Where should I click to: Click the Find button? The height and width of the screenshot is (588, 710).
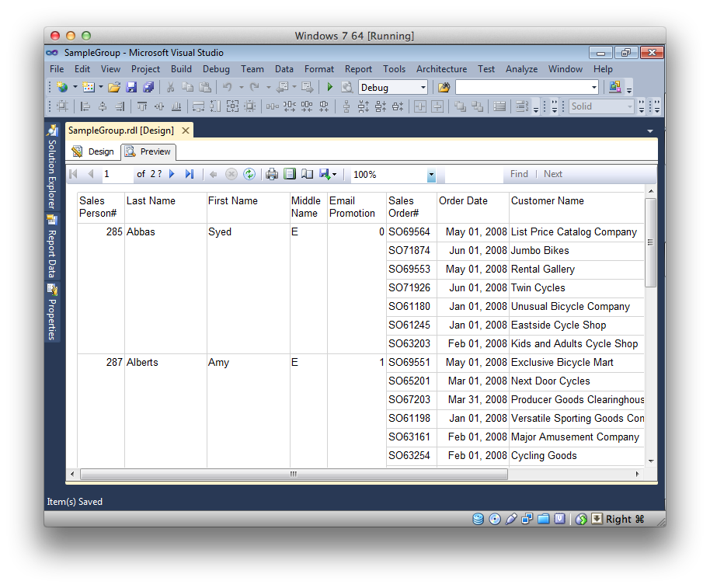(x=519, y=174)
